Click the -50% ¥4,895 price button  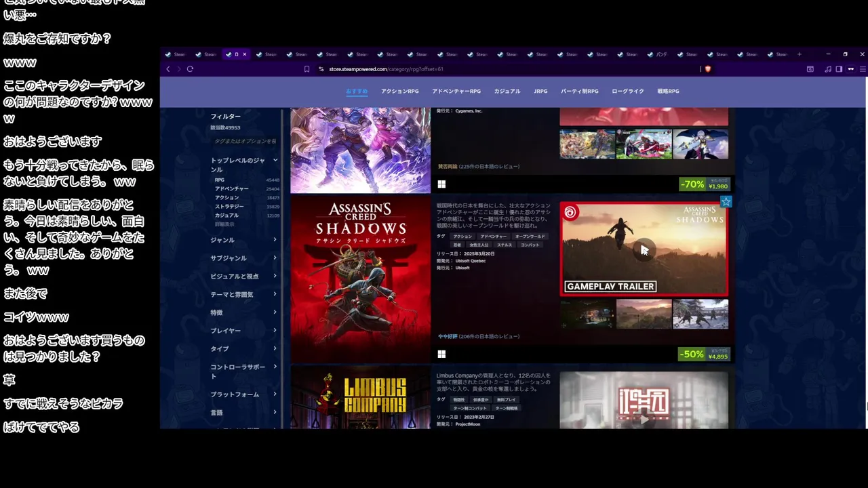point(705,354)
